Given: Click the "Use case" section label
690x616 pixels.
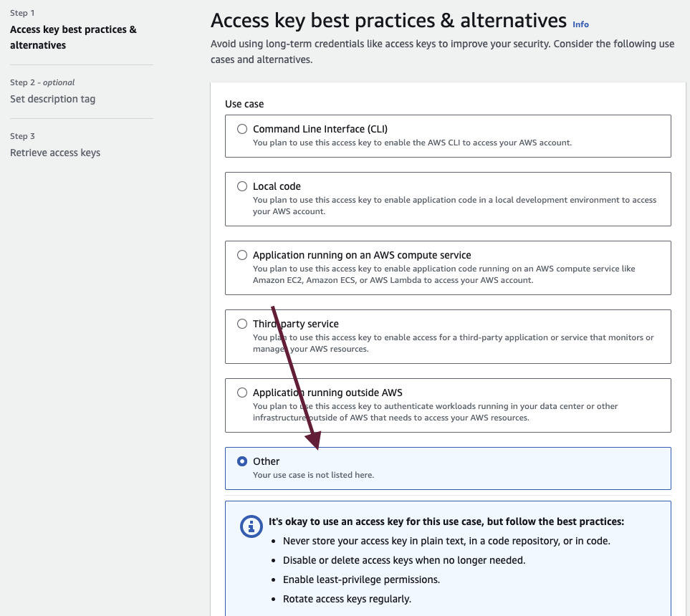Looking at the screenshot, I should 244,104.
